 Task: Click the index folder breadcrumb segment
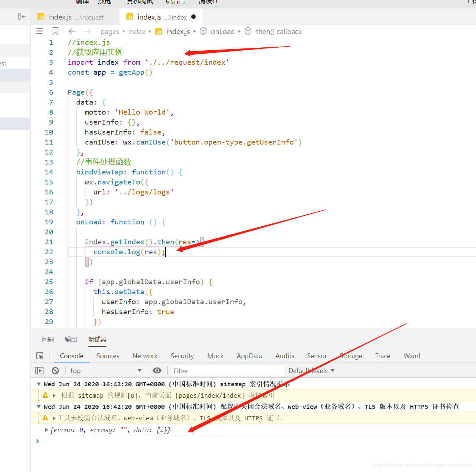[137, 32]
